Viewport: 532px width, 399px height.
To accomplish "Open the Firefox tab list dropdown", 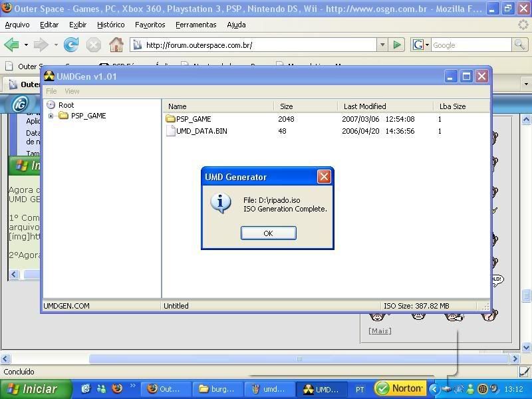I will pos(526,84).
